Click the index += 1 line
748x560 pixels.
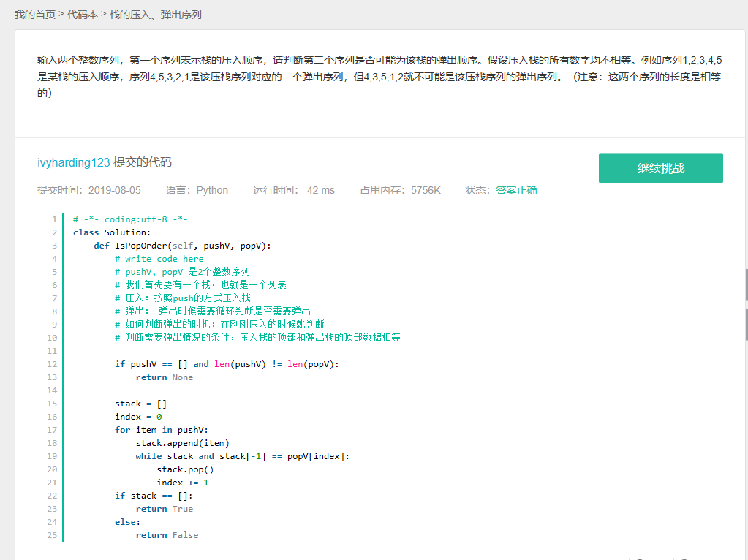click(x=183, y=483)
